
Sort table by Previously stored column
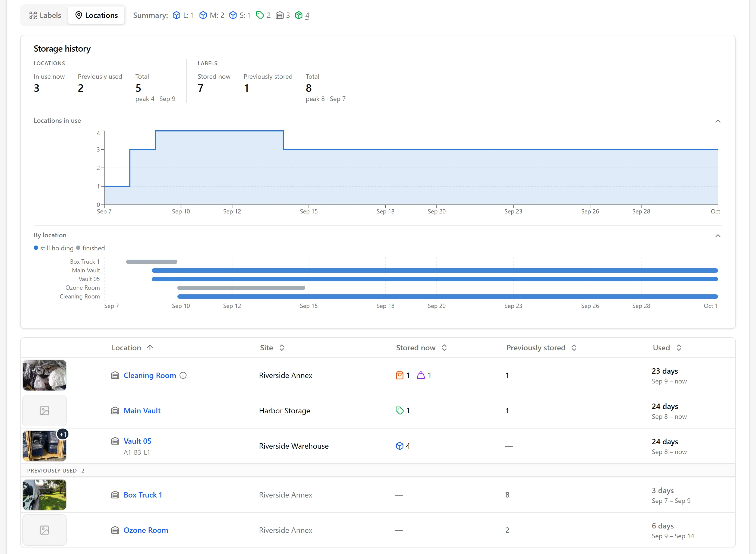pos(541,348)
